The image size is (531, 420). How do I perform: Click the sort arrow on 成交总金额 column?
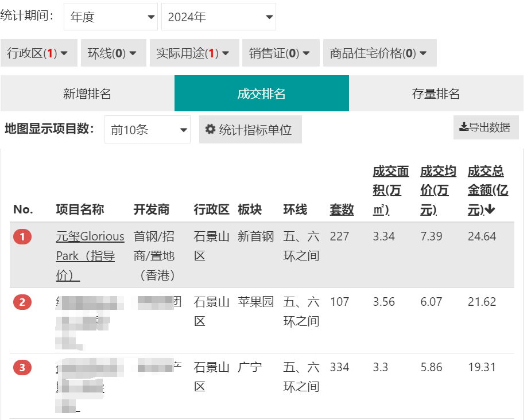490,210
